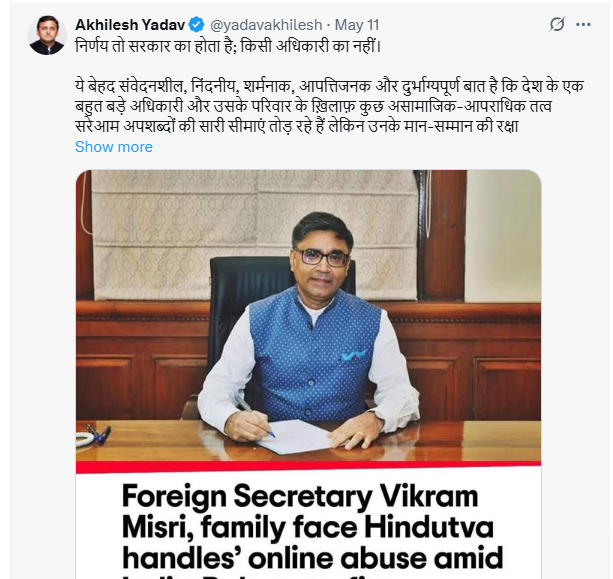Screen dimensions: 613x579
Task: Click the Akhilesh Yadav display name
Action: pos(130,25)
